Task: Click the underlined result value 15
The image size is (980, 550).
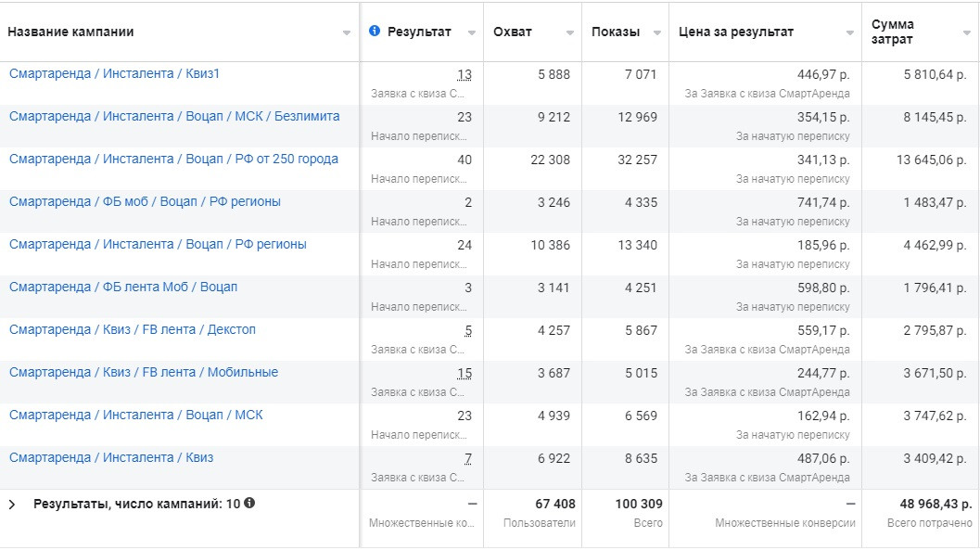Action: 465,373
